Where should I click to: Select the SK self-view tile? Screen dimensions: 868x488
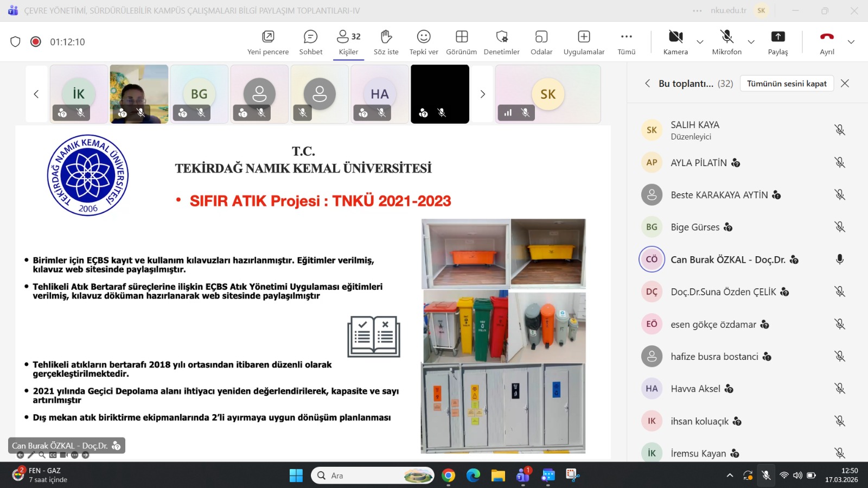tap(548, 94)
